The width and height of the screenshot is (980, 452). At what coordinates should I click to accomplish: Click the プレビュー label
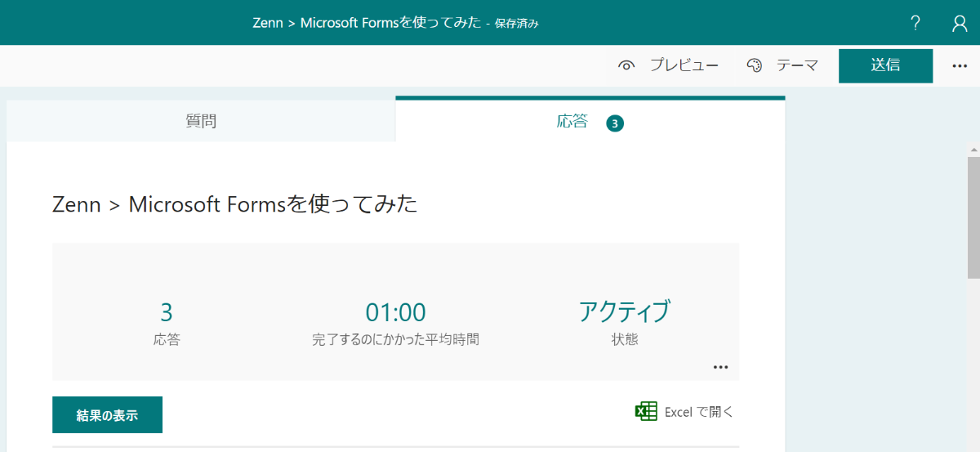click(x=684, y=65)
